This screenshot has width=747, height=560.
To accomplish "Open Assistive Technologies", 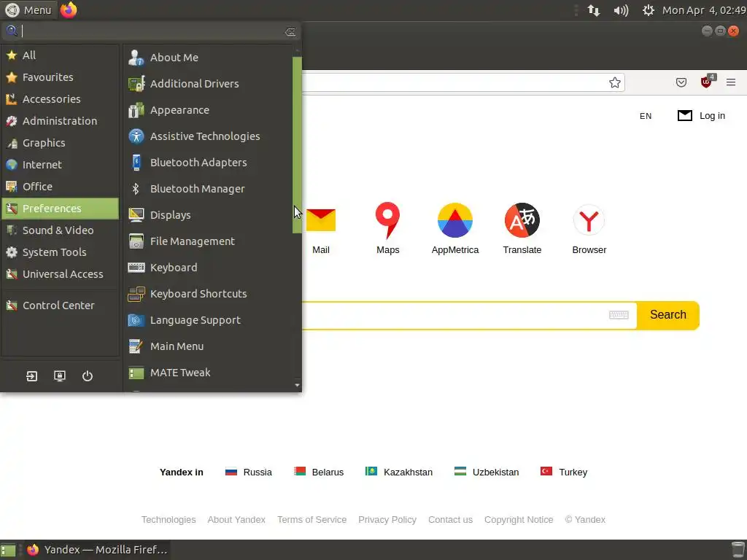I will [208, 136].
